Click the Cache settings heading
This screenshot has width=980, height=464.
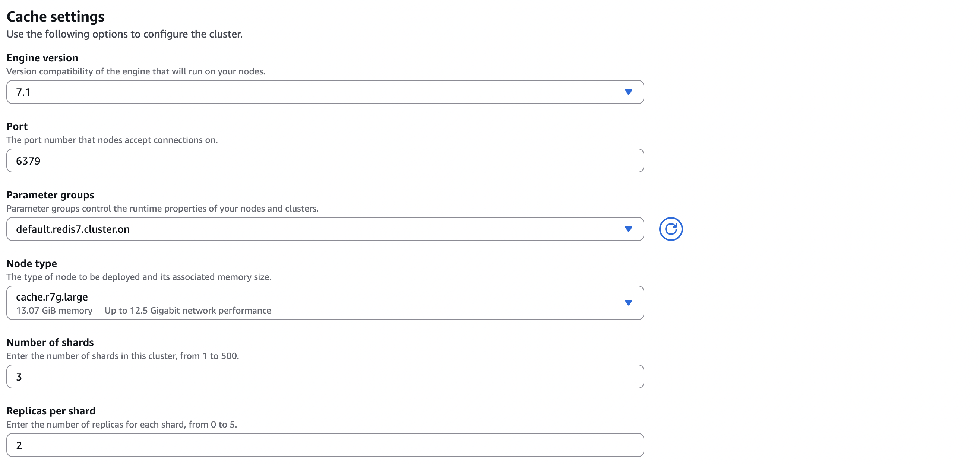pos(56,17)
